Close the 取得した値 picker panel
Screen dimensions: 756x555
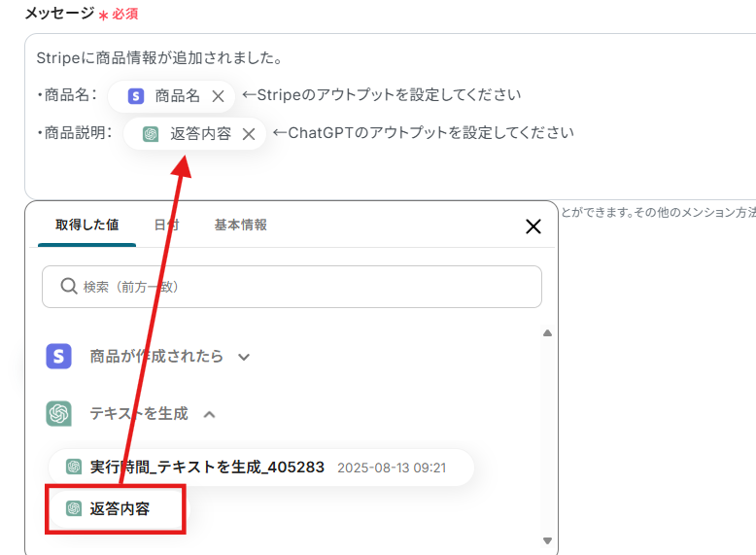(x=533, y=226)
